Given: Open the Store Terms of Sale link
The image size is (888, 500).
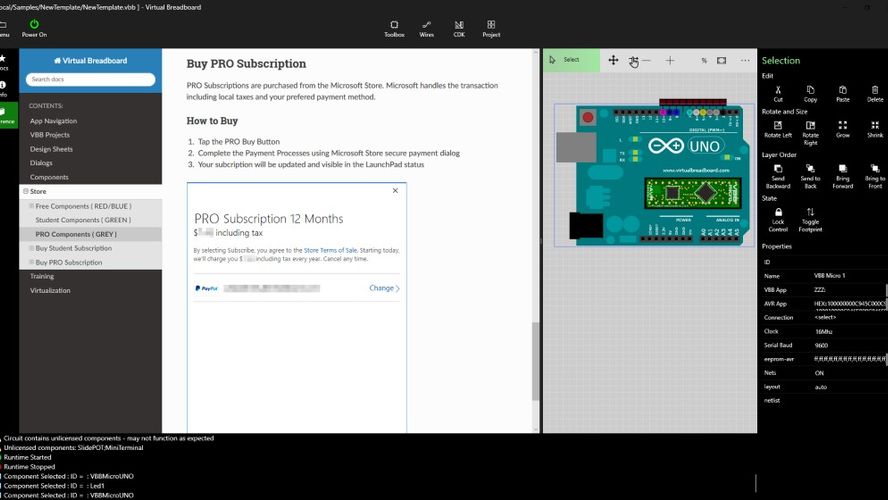Looking at the screenshot, I should click(330, 250).
